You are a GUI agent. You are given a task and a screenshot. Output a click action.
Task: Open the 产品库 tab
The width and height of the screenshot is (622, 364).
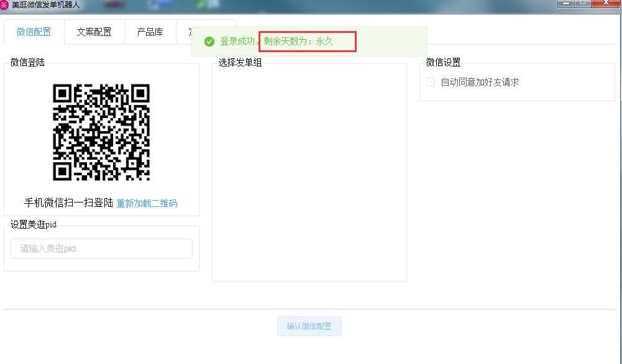(150, 32)
